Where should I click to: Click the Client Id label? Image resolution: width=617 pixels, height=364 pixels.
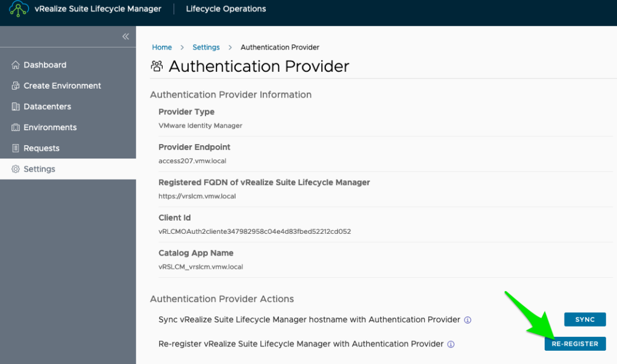175,218
